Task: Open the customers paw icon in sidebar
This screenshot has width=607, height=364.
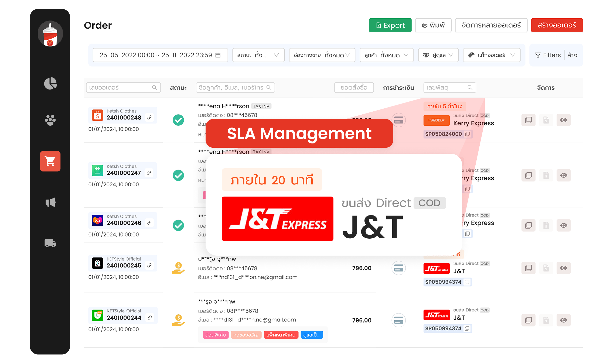Action: (50, 120)
